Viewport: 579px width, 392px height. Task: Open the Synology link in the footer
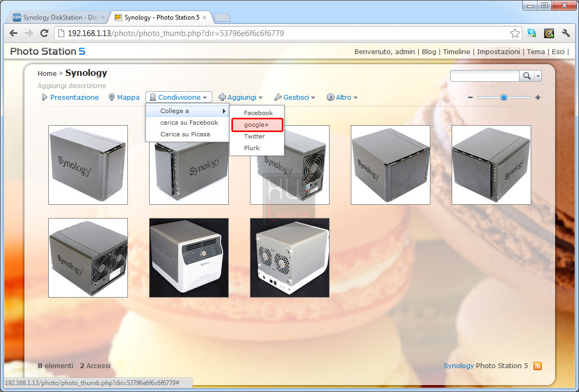(459, 366)
